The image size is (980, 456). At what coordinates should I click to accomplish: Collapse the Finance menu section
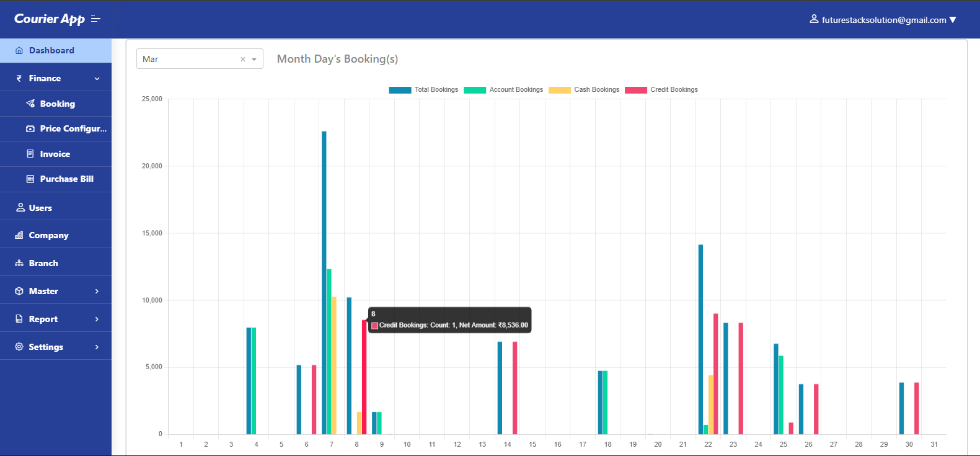(97, 79)
